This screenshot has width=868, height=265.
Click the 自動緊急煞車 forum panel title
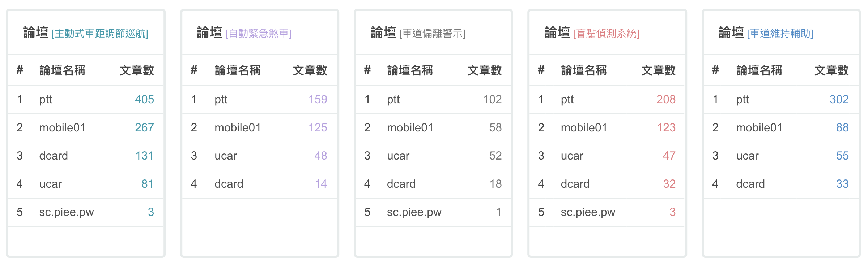[x=244, y=33]
